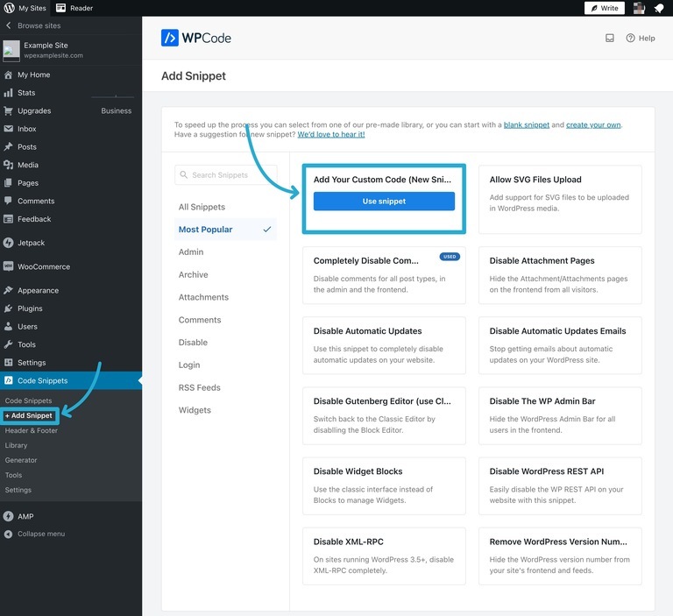Select the Login category
This screenshot has width=673, height=616.
pyautogui.click(x=189, y=365)
